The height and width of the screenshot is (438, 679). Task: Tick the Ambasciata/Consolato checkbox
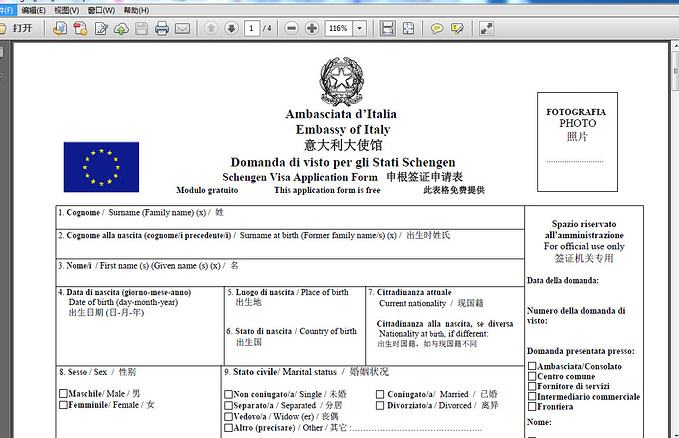[x=531, y=367]
